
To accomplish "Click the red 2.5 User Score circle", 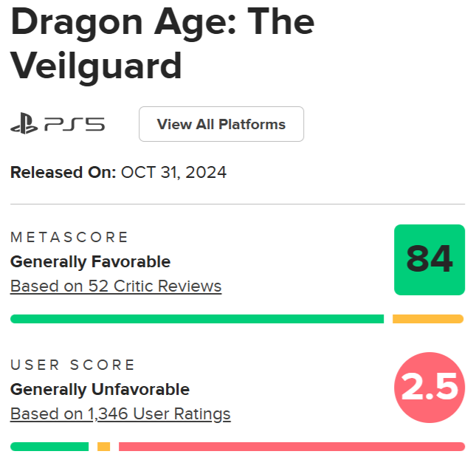I will (430, 388).
